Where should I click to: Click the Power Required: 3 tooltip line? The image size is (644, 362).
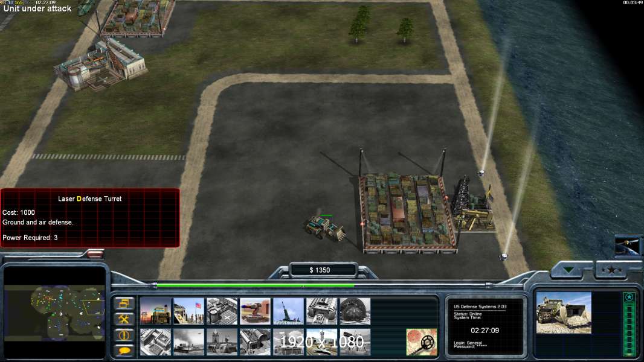click(x=30, y=238)
